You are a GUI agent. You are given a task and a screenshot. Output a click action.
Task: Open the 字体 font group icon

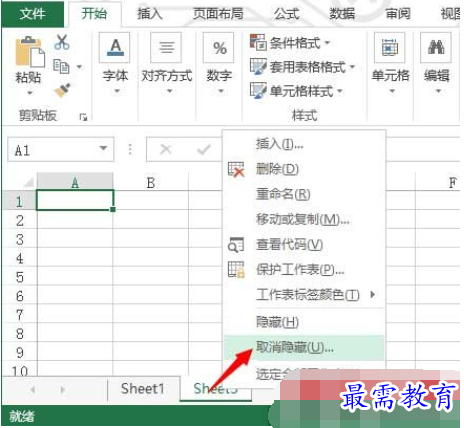pyautogui.click(x=115, y=48)
